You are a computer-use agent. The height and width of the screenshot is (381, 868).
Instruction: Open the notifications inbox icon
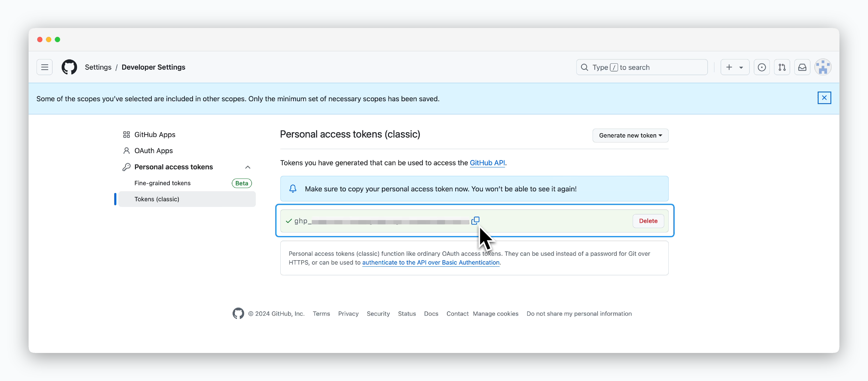802,67
